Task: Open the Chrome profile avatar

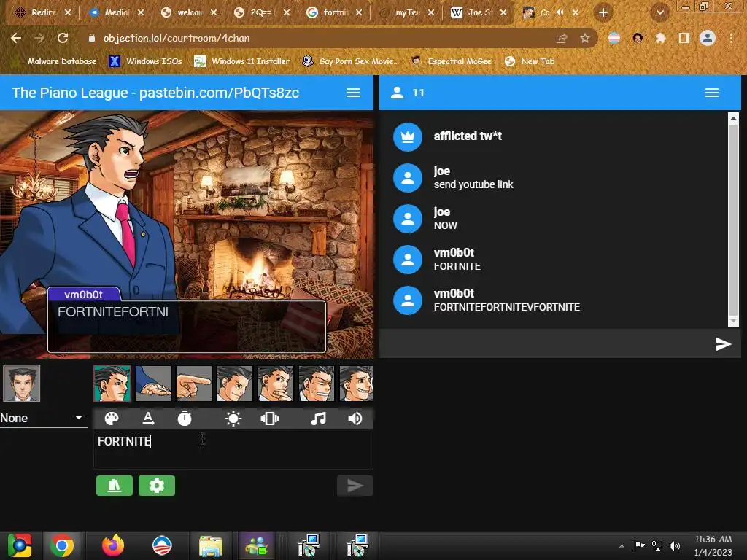Action: [708, 38]
